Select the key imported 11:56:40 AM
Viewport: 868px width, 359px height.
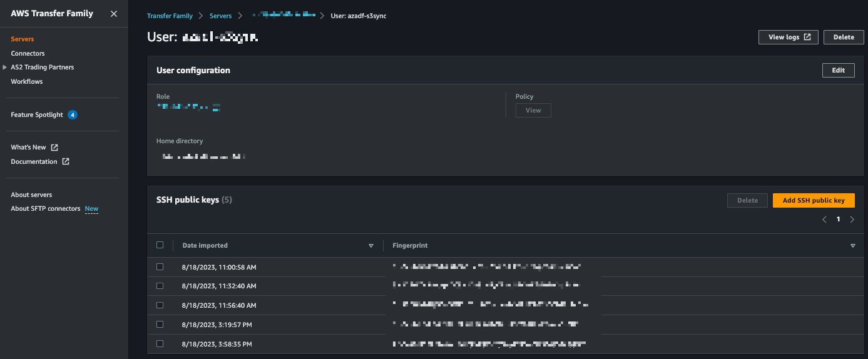160,305
